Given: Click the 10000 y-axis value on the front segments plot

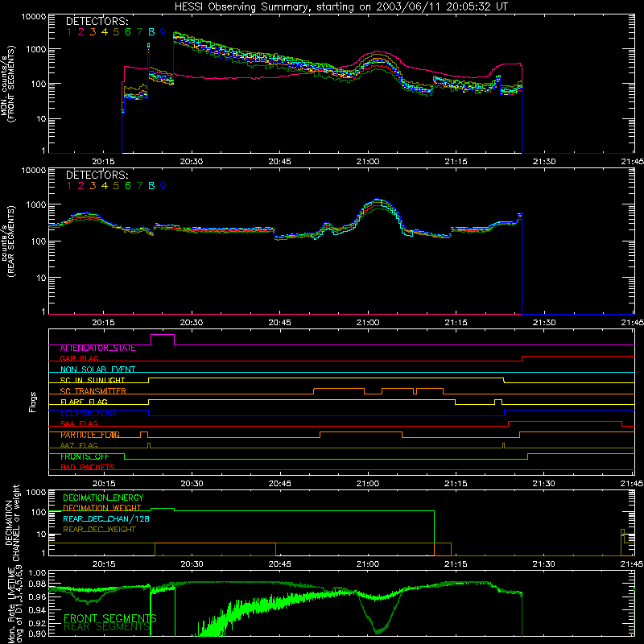Looking at the screenshot, I should click(x=34, y=17).
